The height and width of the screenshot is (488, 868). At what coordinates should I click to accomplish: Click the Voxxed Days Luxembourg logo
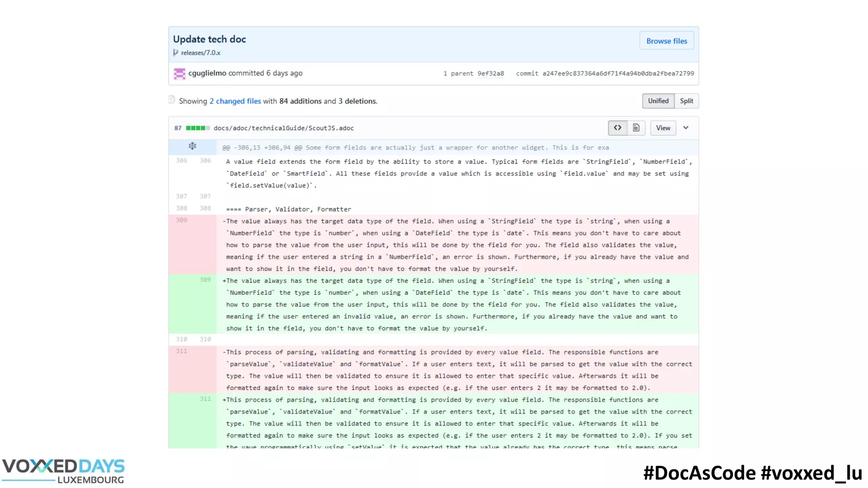63,471
